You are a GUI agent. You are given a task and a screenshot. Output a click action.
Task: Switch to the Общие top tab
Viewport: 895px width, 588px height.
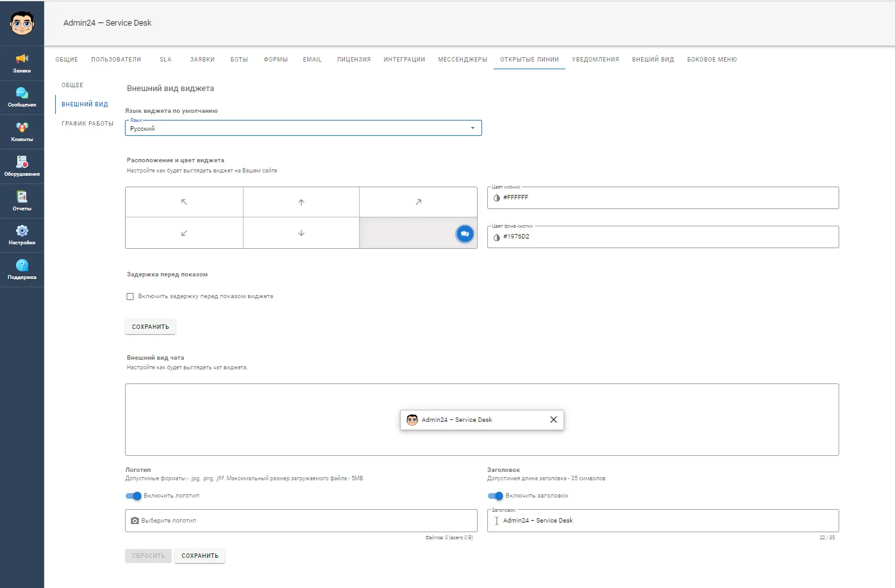point(67,60)
